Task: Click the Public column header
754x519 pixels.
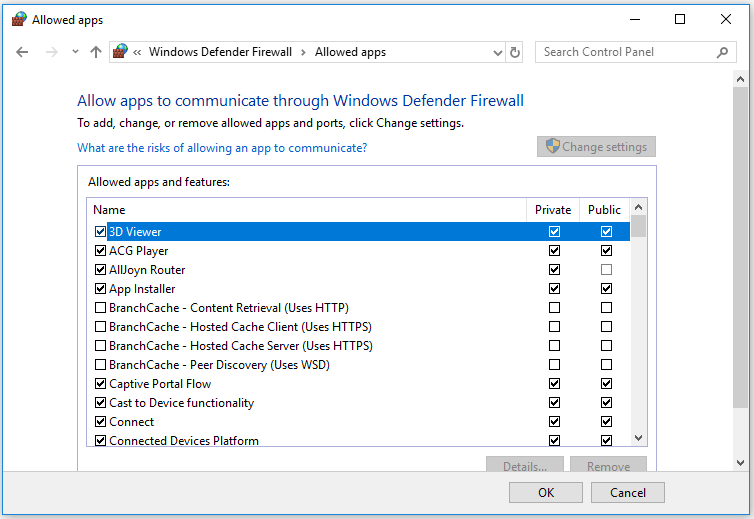Action: point(604,210)
